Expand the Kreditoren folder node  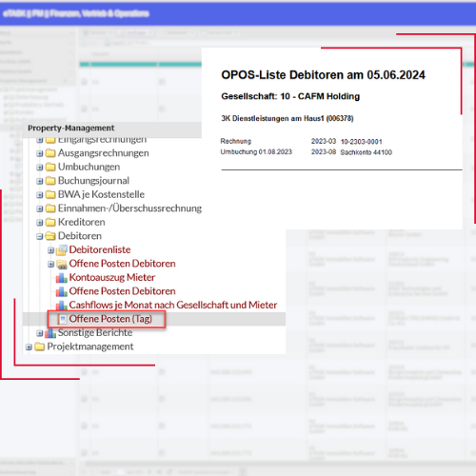(x=40, y=223)
